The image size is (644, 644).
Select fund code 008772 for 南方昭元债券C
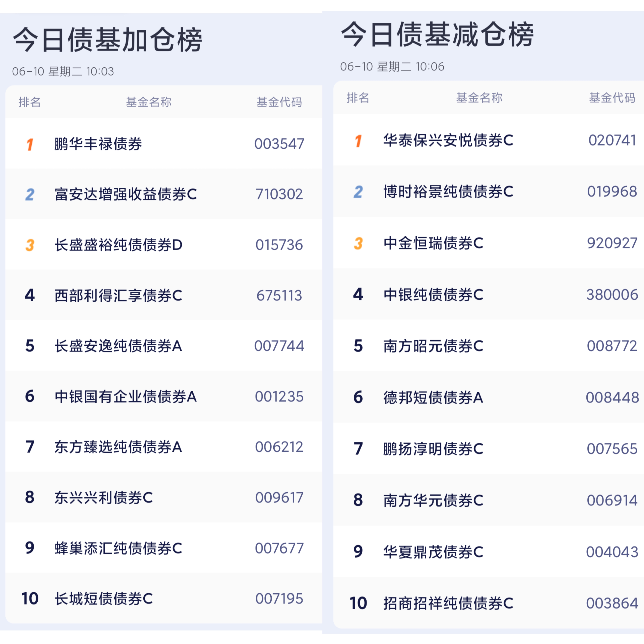click(x=612, y=346)
